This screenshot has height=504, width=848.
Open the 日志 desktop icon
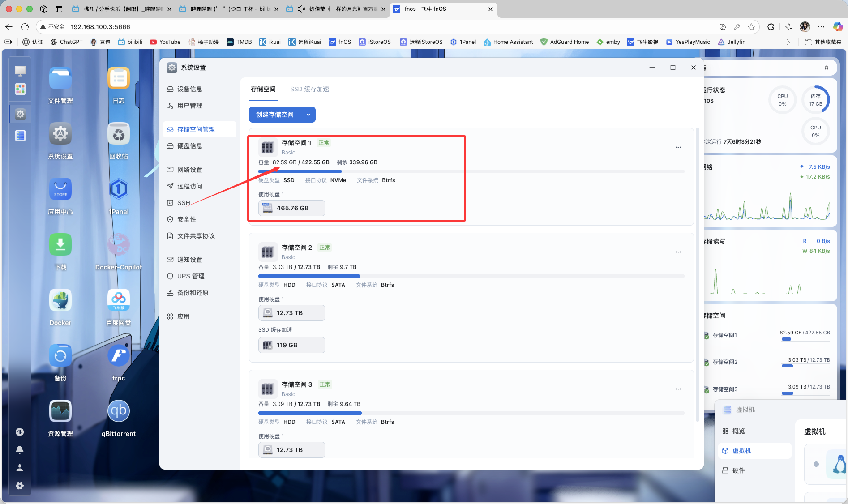pyautogui.click(x=119, y=78)
